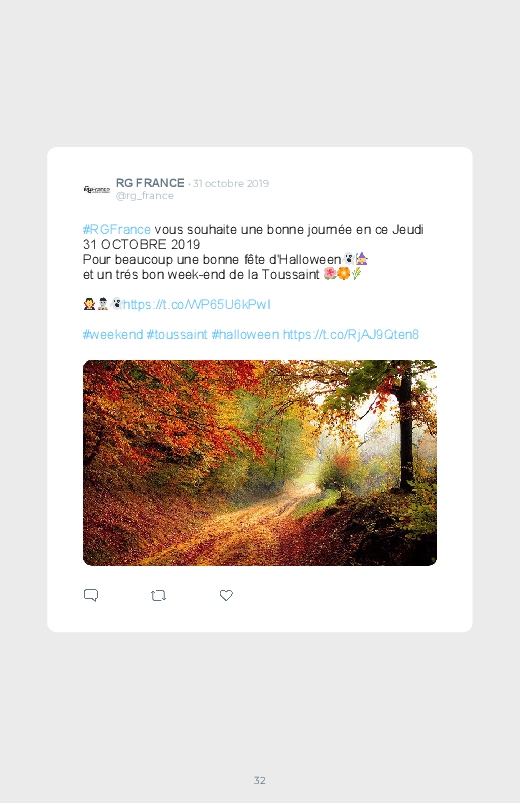Open the #weekend hashtag
Viewport: 520px width, 803px height.
[x=113, y=334]
